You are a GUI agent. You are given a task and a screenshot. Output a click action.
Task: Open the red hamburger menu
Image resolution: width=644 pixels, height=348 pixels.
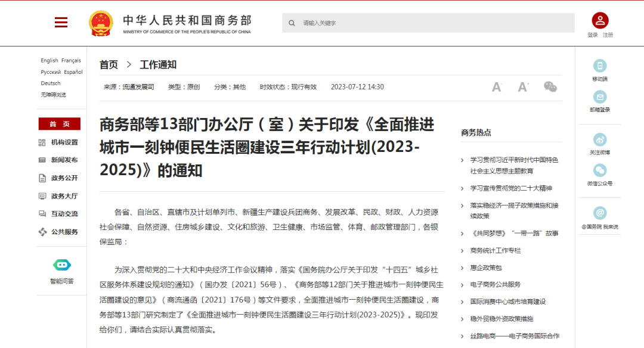pyautogui.click(x=60, y=22)
